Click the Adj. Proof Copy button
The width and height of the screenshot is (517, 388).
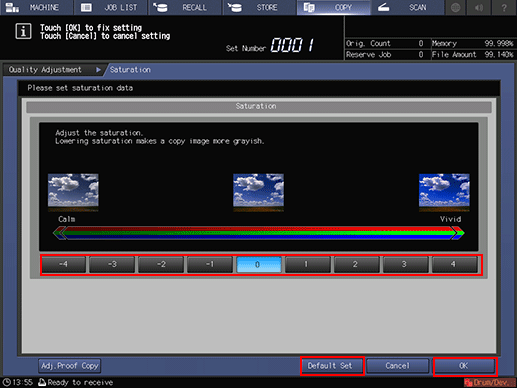tap(70, 366)
